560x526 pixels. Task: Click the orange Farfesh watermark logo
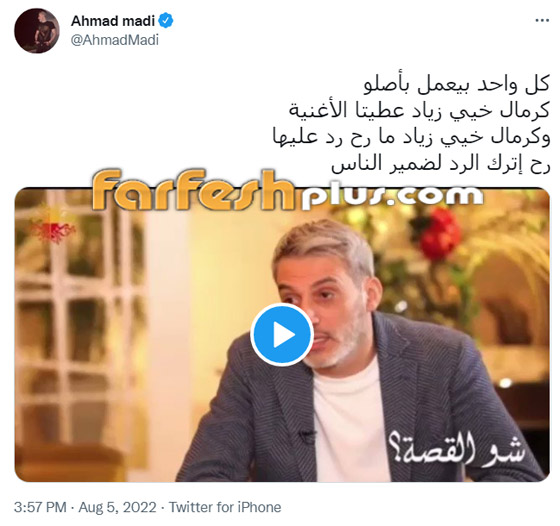(x=193, y=190)
